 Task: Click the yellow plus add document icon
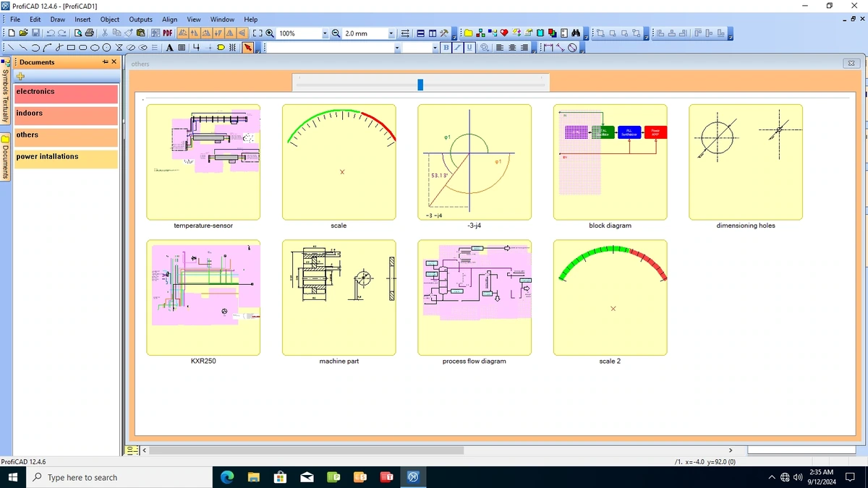tap(21, 77)
